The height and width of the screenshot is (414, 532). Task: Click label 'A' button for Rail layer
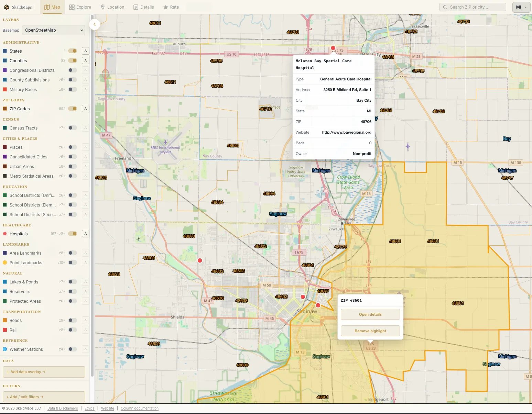(x=86, y=330)
